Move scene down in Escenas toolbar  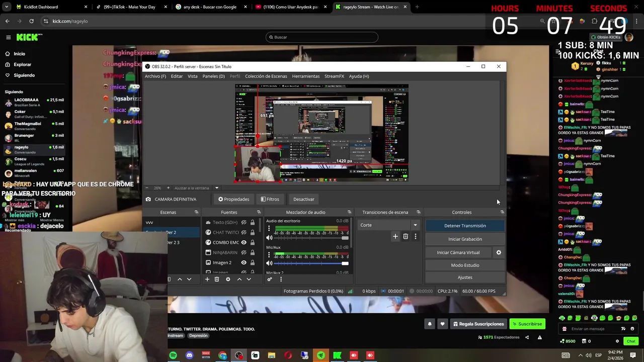pos(189,279)
